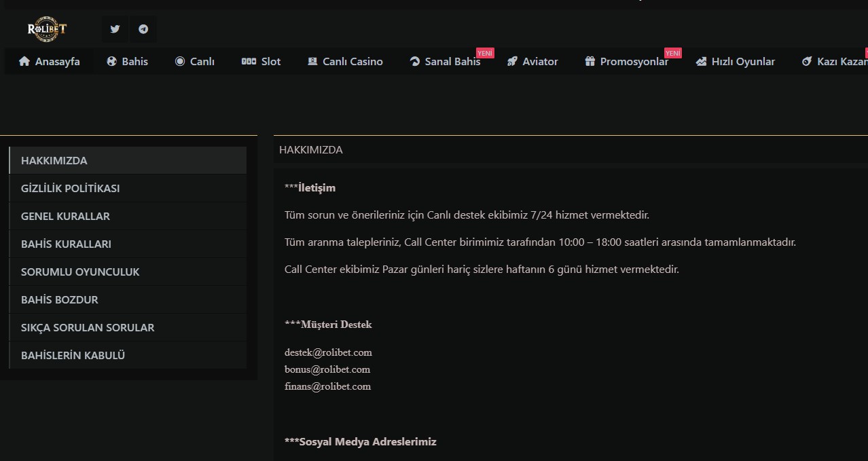This screenshot has height=461, width=868.
Task: Open the Telegram social icon
Action: (x=143, y=29)
